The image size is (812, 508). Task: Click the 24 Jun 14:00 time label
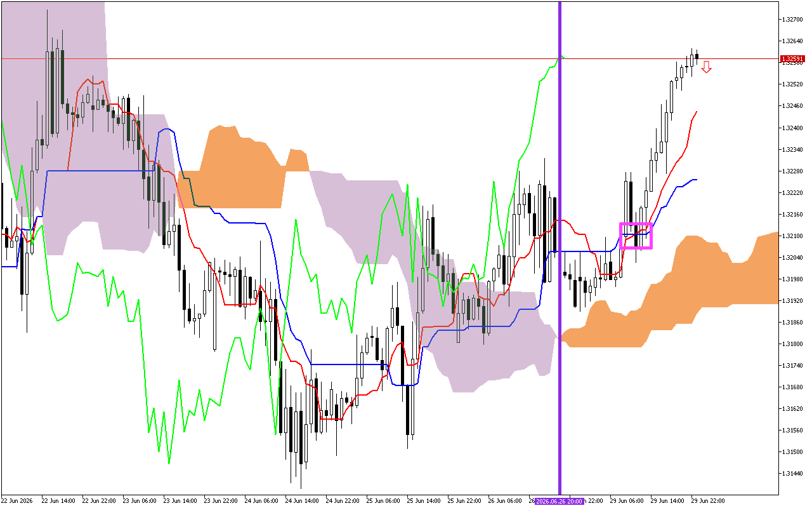pyautogui.click(x=301, y=501)
